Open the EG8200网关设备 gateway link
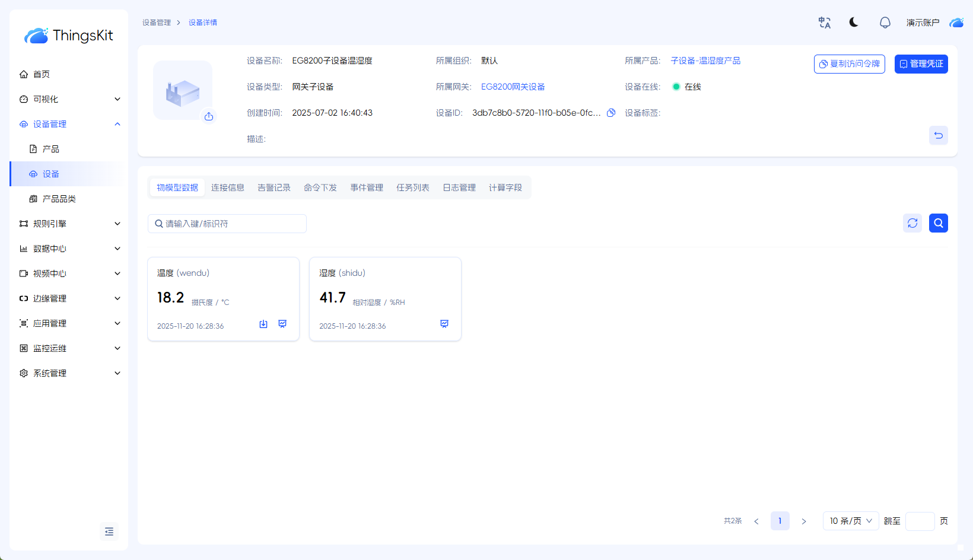 click(513, 87)
